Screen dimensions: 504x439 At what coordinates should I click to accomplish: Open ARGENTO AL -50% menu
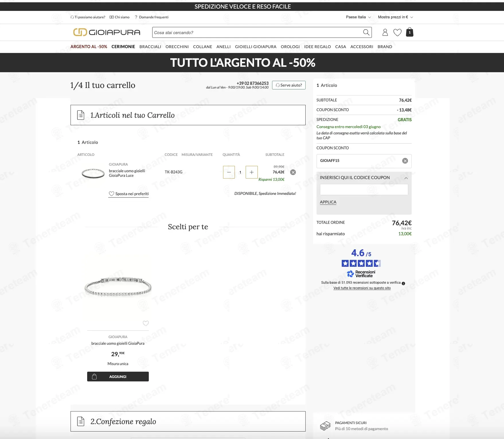(x=89, y=47)
